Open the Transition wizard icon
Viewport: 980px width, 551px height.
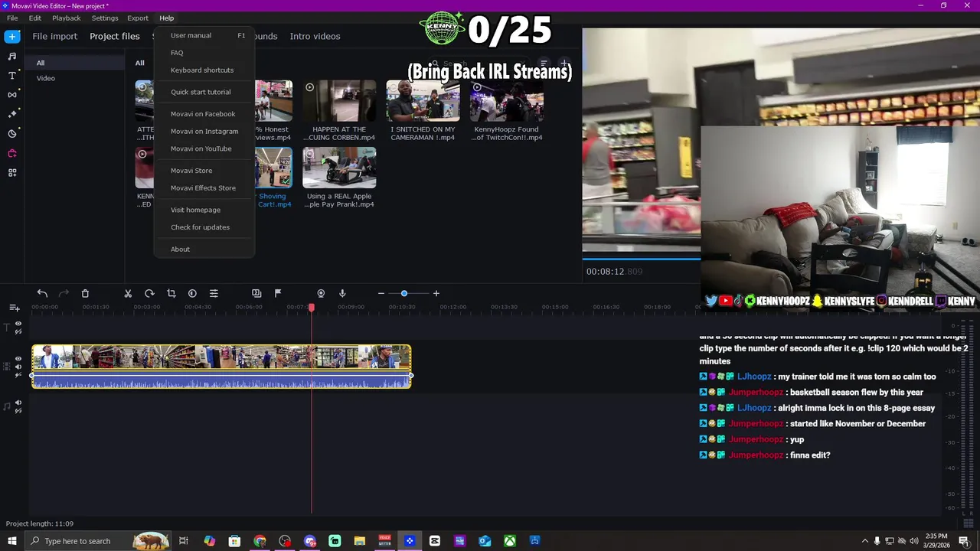(x=256, y=293)
